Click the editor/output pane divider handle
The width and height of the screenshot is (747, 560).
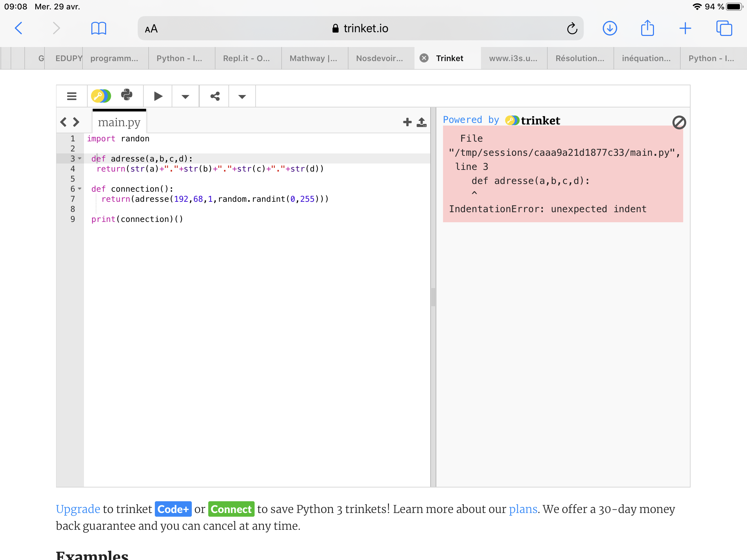pos(433,297)
